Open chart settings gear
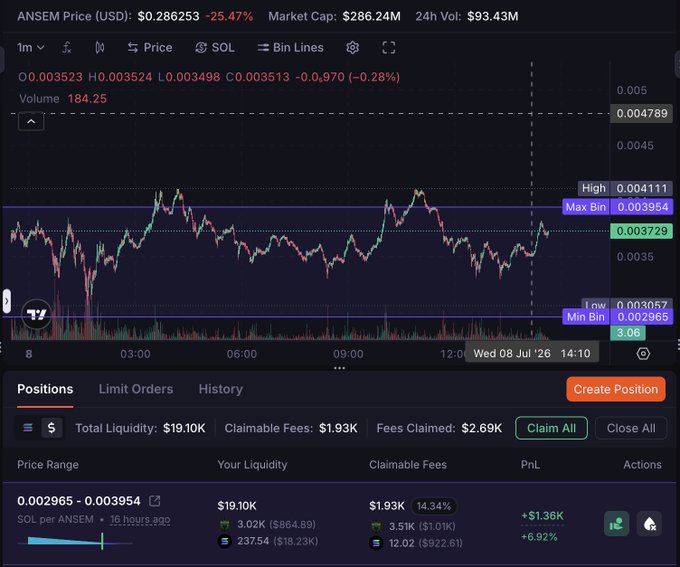This screenshot has width=680, height=567. [353, 47]
